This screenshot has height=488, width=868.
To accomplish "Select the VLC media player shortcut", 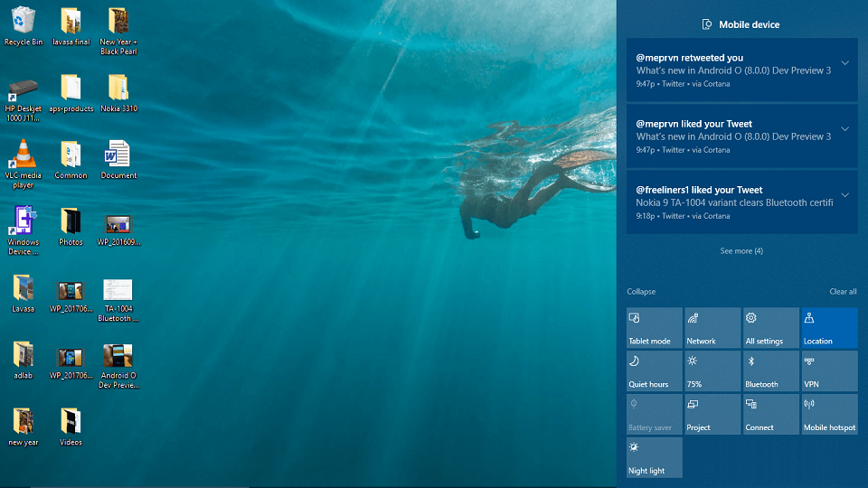I will coord(24,164).
